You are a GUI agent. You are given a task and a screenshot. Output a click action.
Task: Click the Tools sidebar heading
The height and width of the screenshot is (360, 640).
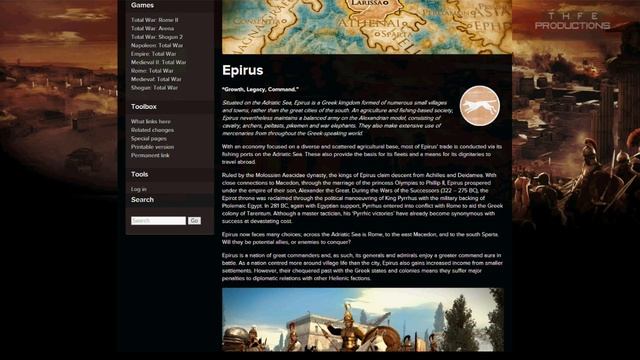coord(140,174)
